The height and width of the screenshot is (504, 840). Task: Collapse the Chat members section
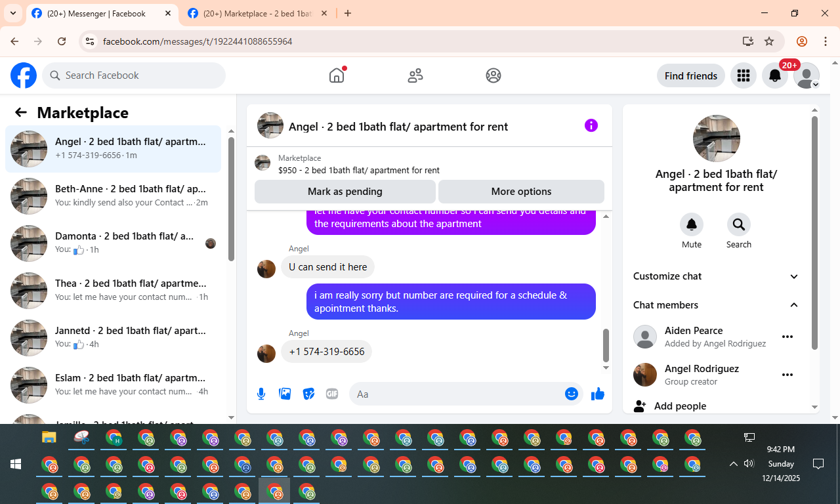[x=716, y=305]
